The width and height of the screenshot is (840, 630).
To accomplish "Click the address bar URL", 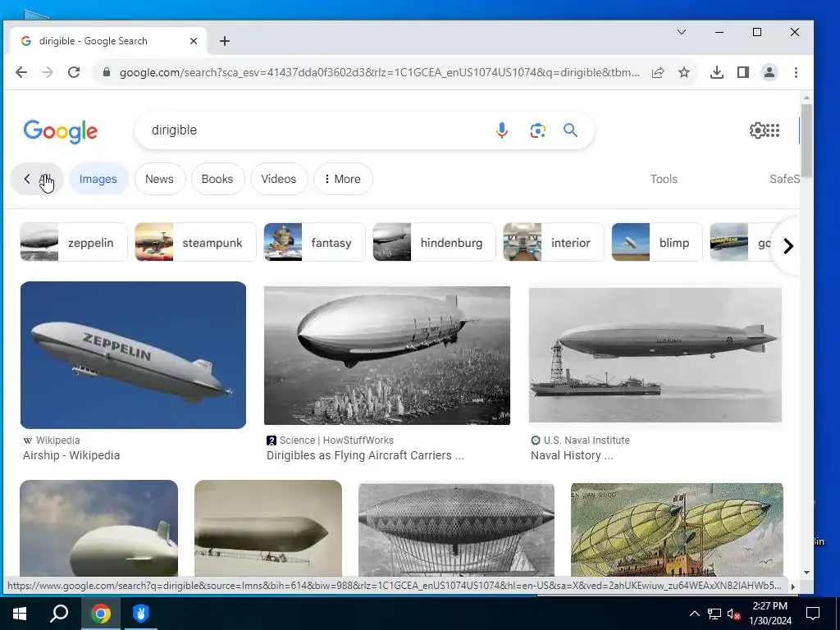I will (379, 72).
